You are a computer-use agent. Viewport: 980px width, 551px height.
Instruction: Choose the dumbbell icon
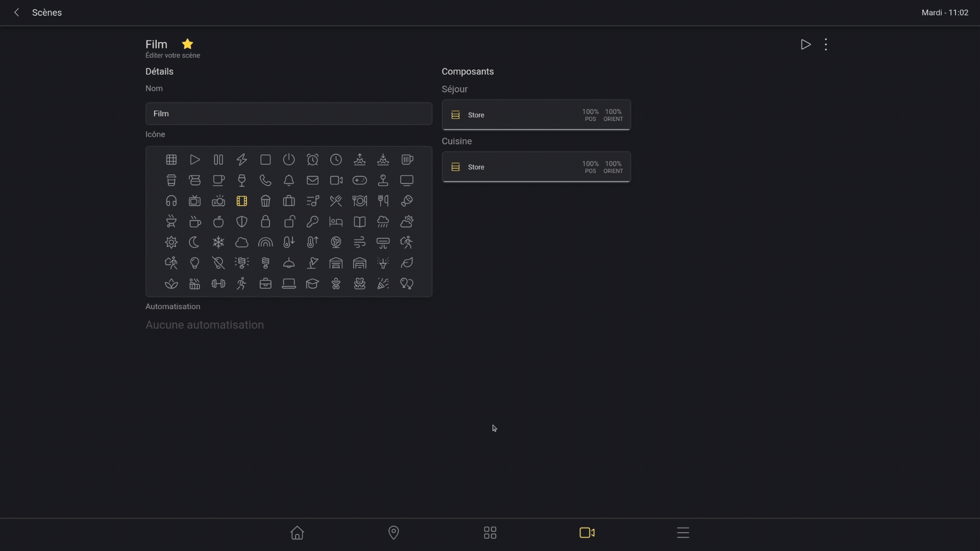tap(218, 284)
